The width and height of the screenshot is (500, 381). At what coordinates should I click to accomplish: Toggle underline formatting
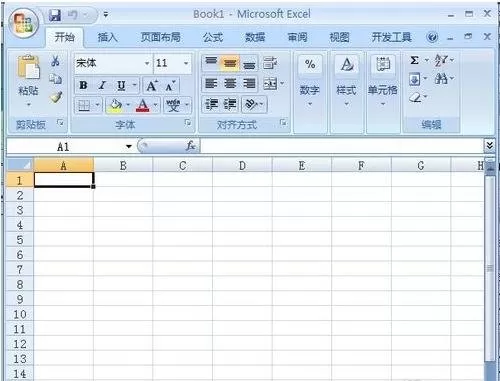(121, 85)
